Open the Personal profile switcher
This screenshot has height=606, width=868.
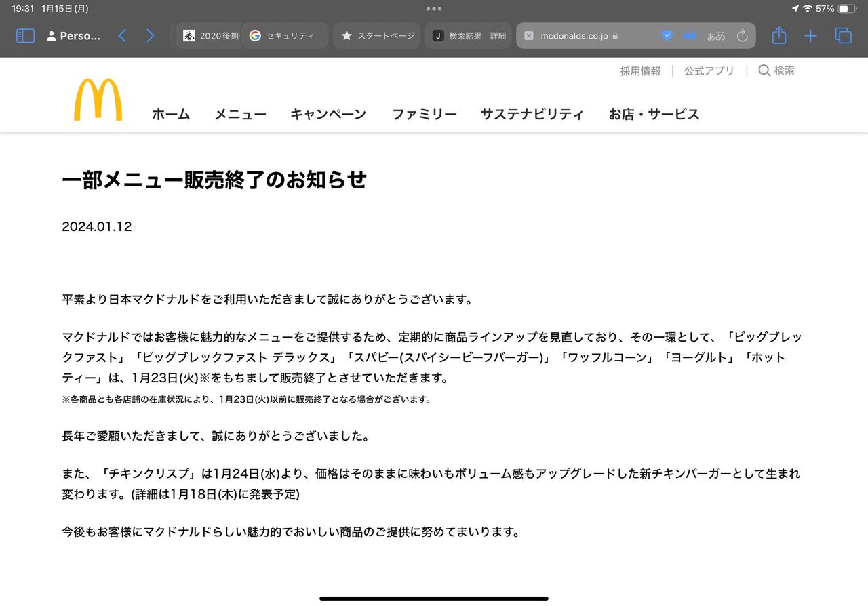pos(73,36)
